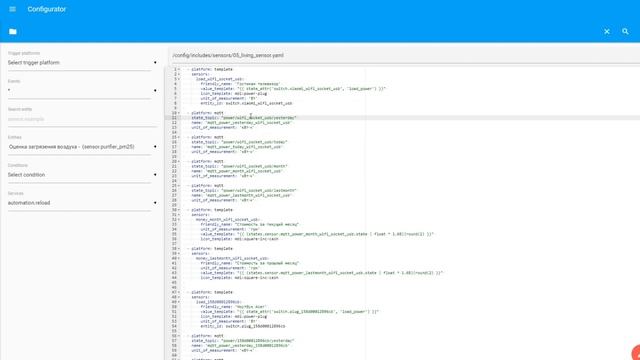Open the Select trigger platform dropdown
This screenshot has width=640, height=360.
[x=82, y=63]
